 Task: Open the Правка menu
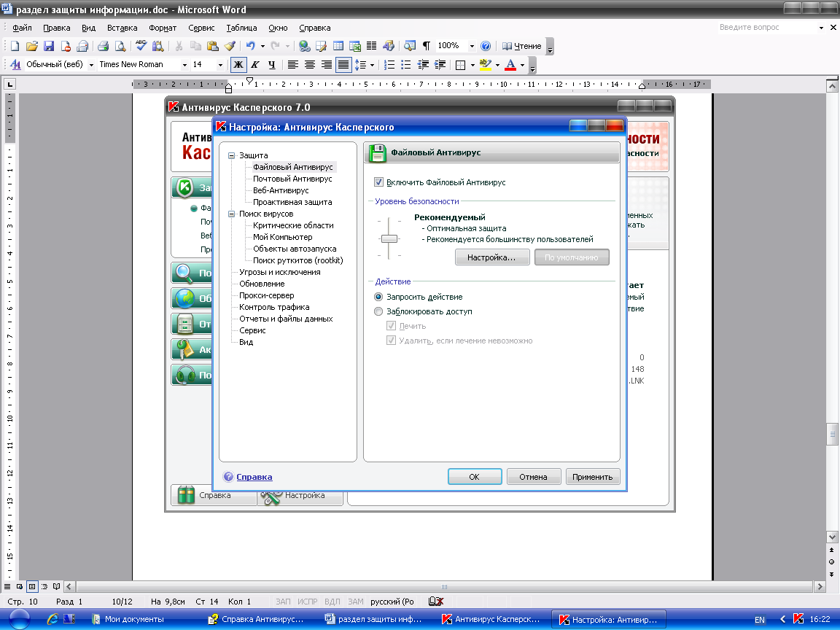(57, 28)
